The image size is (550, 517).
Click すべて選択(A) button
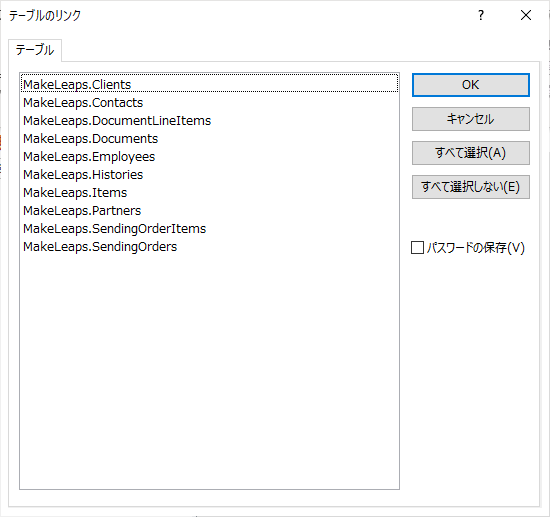pyautogui.click(x=470, y=153)
